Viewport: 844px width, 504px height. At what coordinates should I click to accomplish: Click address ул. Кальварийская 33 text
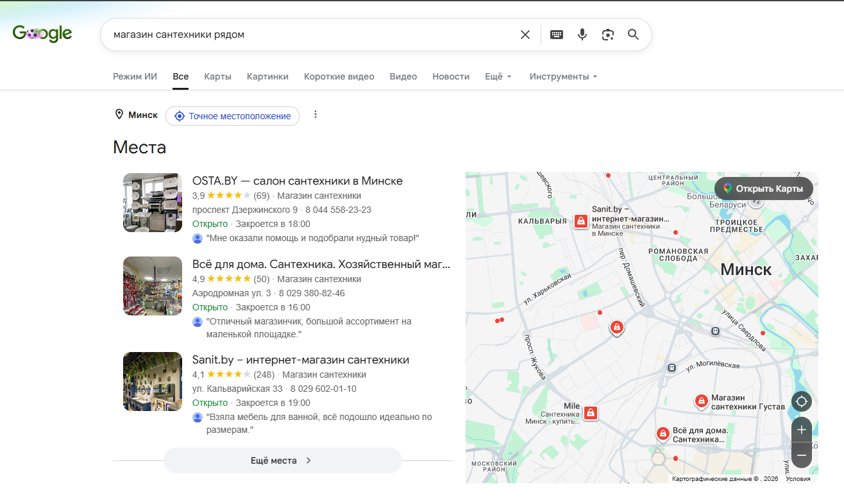click(237, 389)
